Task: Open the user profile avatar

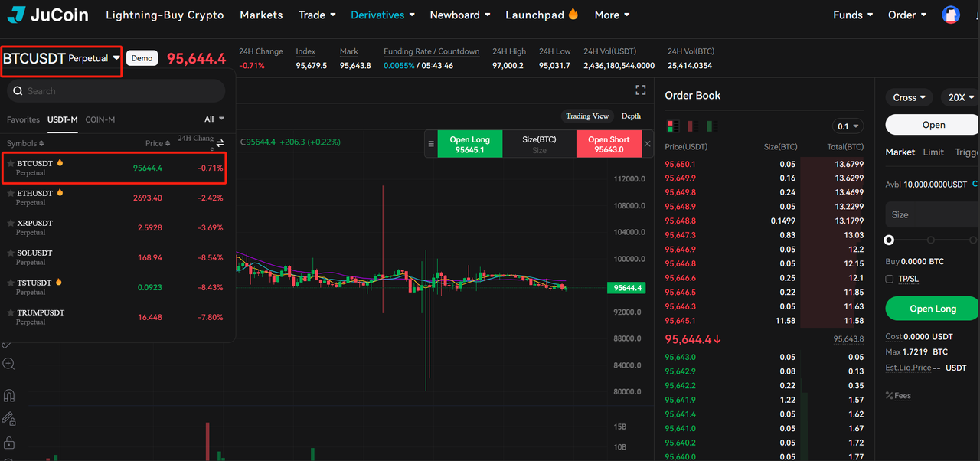Action: pos(951,15)
